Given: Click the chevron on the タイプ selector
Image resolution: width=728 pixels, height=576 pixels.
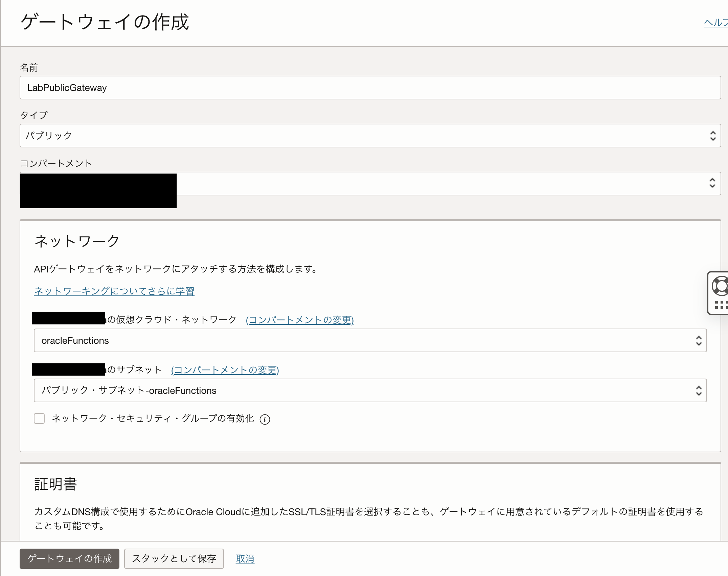Looking at the screenshot, I should click(x=712, y=136).
